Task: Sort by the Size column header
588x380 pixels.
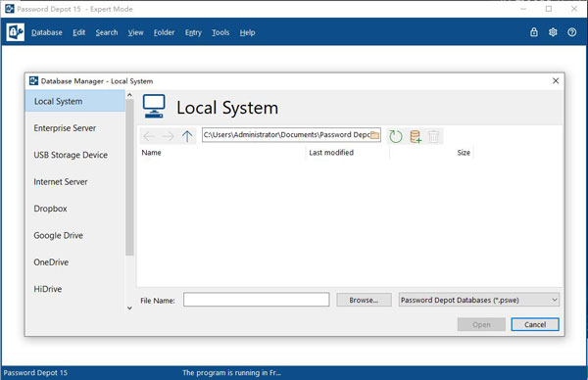Action: click(x=464, y=153)
